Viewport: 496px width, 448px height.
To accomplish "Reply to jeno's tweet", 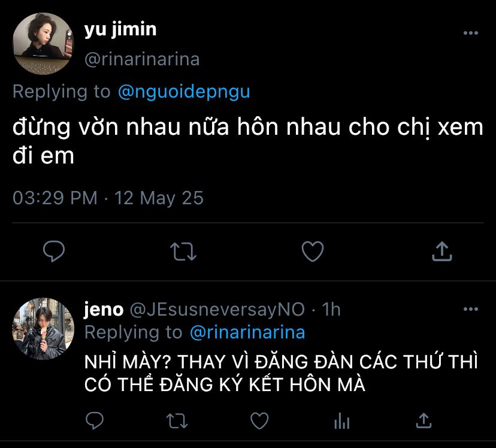I will pos(93,420).
